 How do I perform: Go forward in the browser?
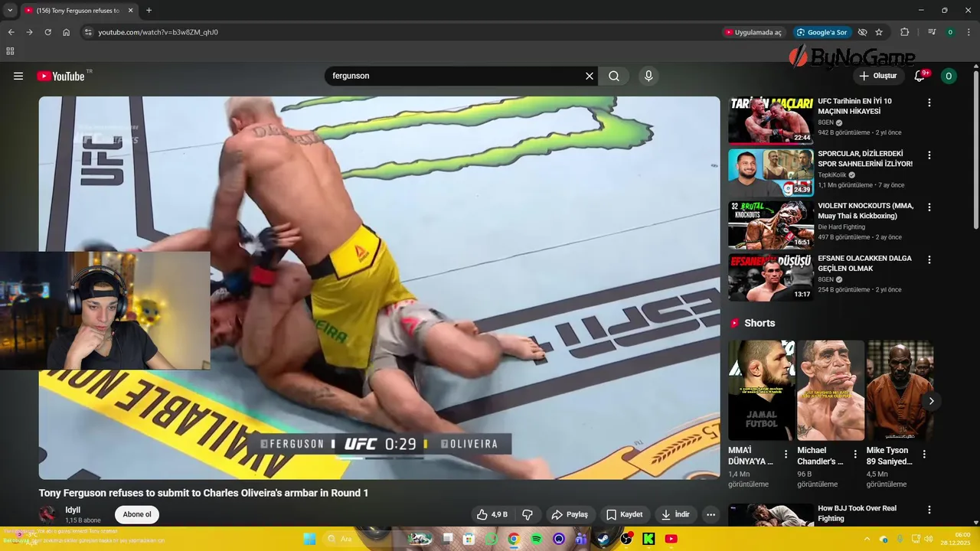29,32
